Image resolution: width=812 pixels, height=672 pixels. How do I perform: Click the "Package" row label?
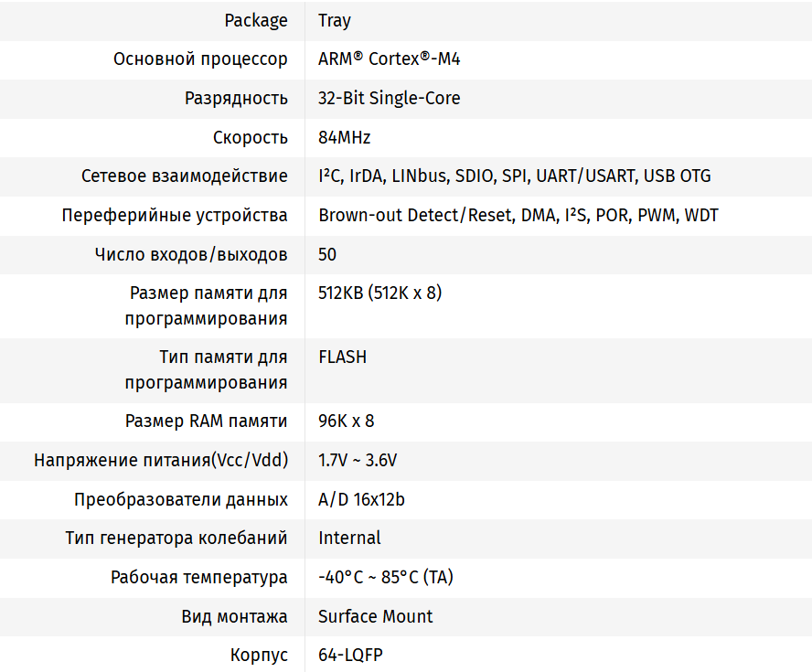click(x=255, y=20)
